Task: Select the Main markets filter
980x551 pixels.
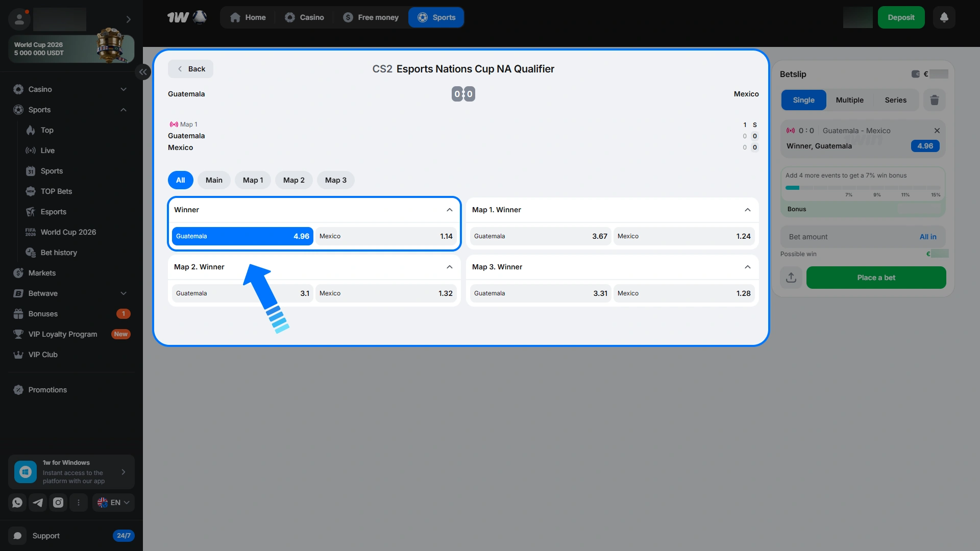Action: [214, 180]
